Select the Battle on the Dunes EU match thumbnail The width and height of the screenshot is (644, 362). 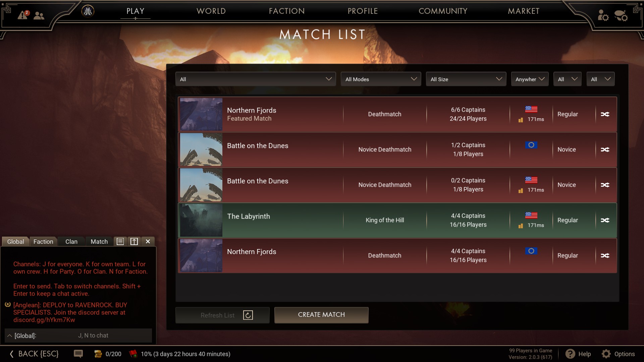tap(201, 149)
